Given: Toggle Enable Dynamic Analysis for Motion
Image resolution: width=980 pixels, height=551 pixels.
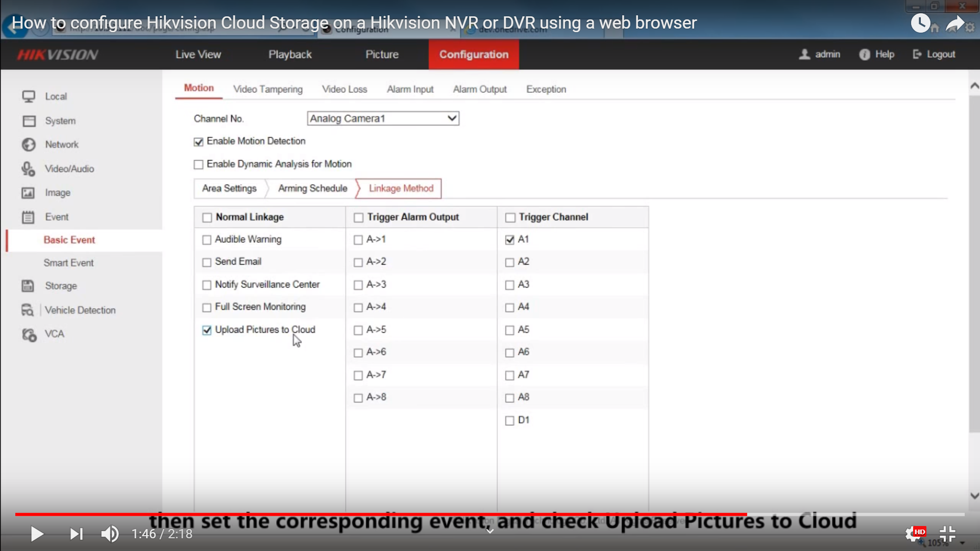Looking at the screenshot, I should point(199,164).
